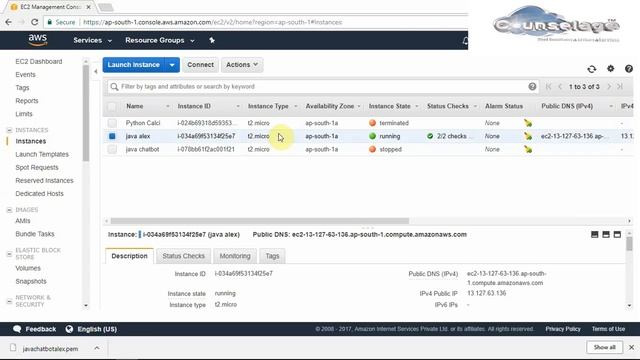The height and width of the screenshot is (360, 640).
Task: Refresh the instances list
Action: [x=591, y=69]
